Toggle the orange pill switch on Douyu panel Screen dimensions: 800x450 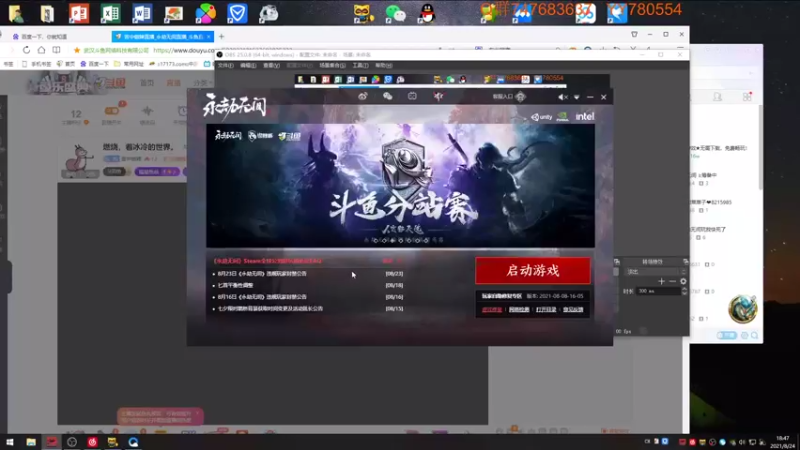pyautogui.click(x=112, y=111)
